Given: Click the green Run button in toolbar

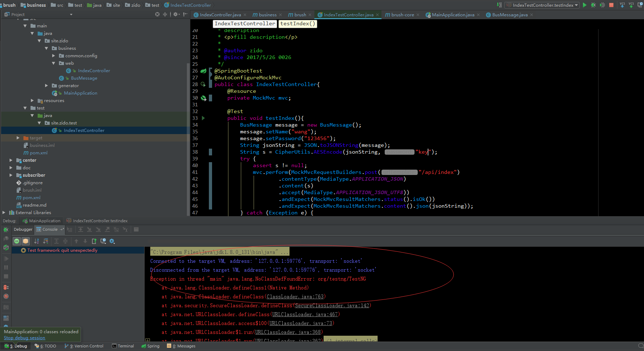Looking at the screenshot, I should pyautogui.click(x=585, y=5).
